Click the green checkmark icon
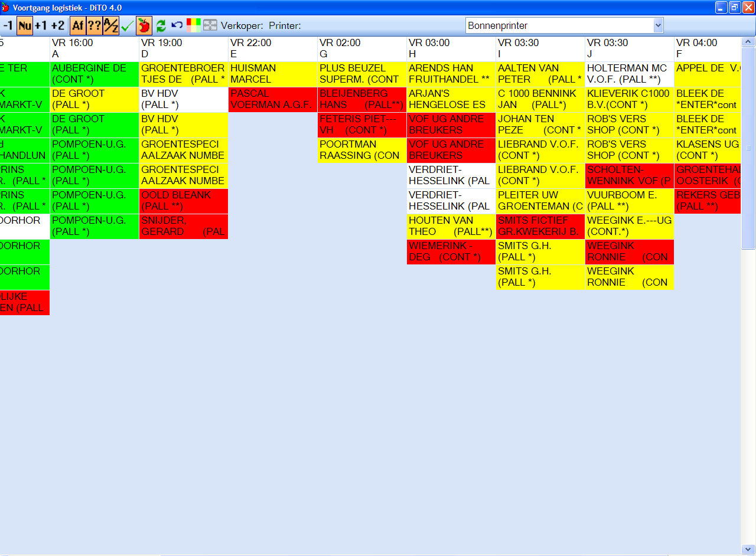Image resolution: width=756 pixels, height=556 pixels. pos(127,25)
